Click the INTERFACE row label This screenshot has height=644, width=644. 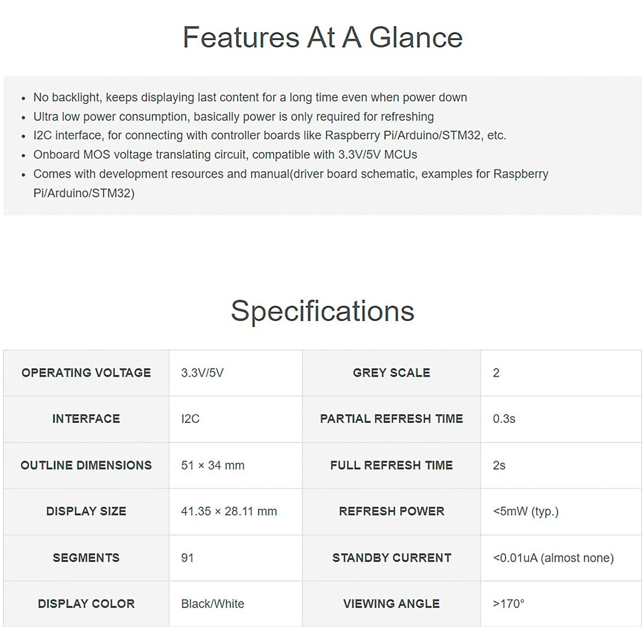tap(86, 419)
